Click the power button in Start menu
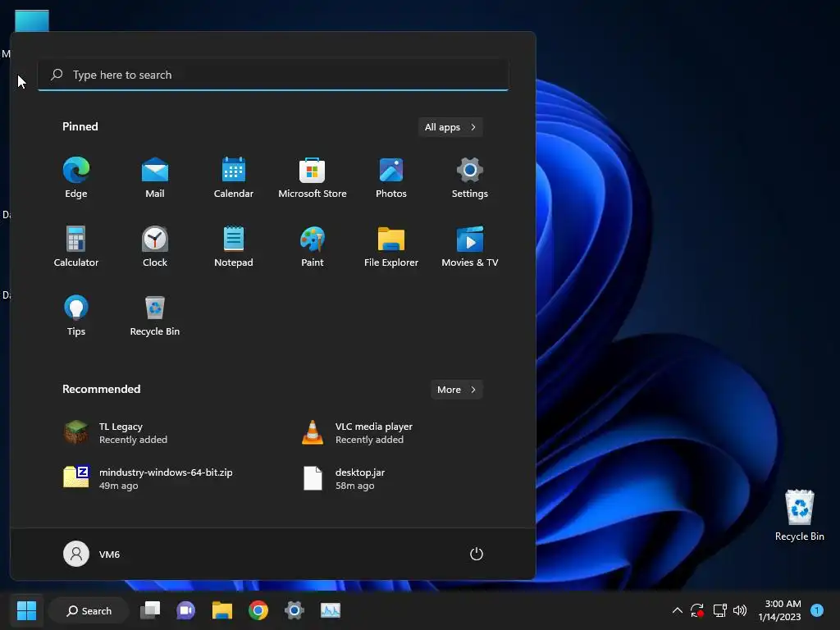This screenshot has width=840, height=630. (477, 554)
